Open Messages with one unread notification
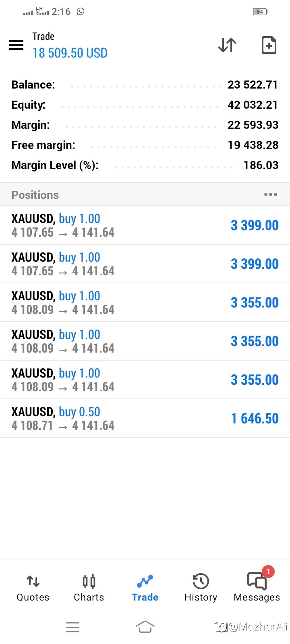 click(x=257, y=587)
